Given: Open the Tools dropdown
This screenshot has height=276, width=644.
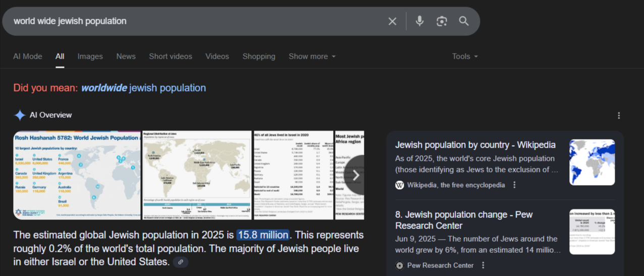Looking at the screenshot, I should tap(465, 57).
